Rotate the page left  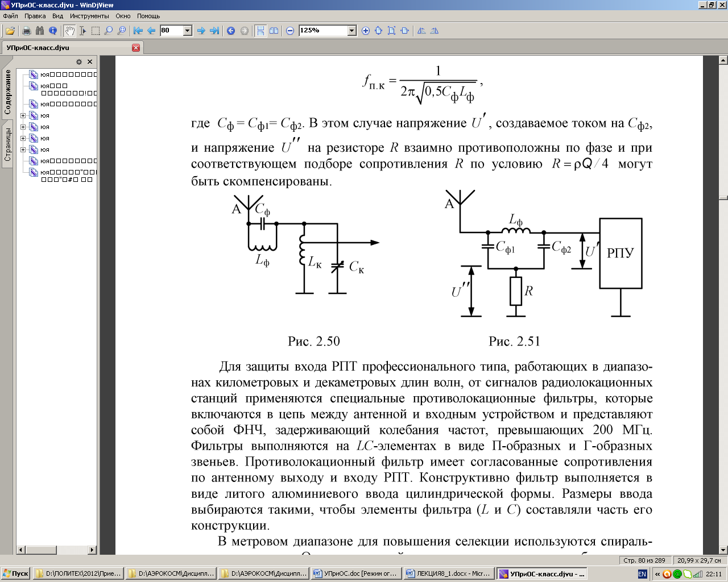pos(421,31)
